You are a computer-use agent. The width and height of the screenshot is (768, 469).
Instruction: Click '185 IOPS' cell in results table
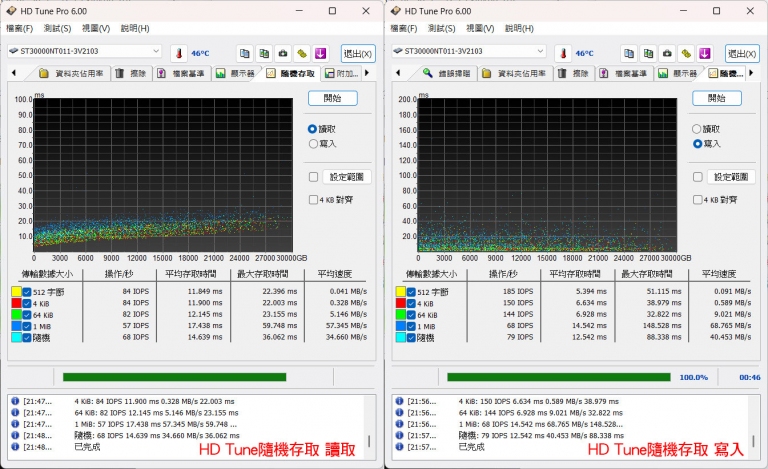pyautogui.click(x=518, y=291)
